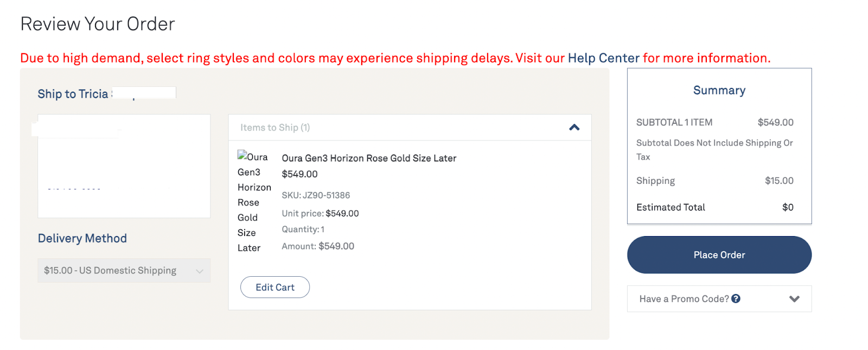The height and width of the screenshot is (350, 868).
Task: Select the SKU JZ90-51386 text
Action: click(316, 195)
